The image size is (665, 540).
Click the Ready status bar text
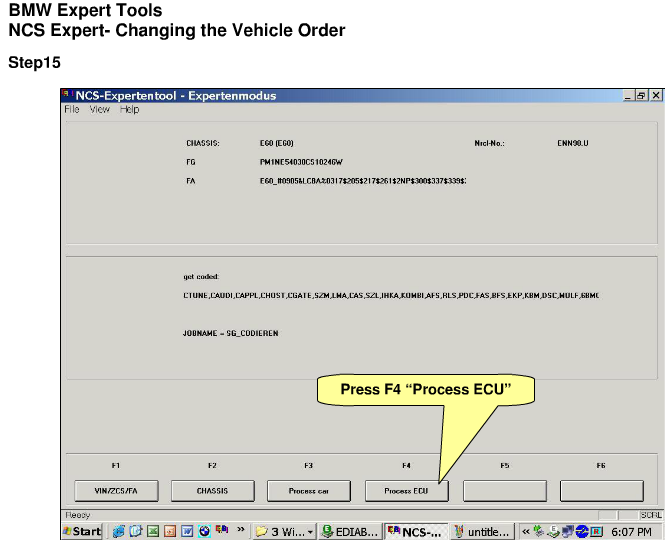(x=78, y=515)
